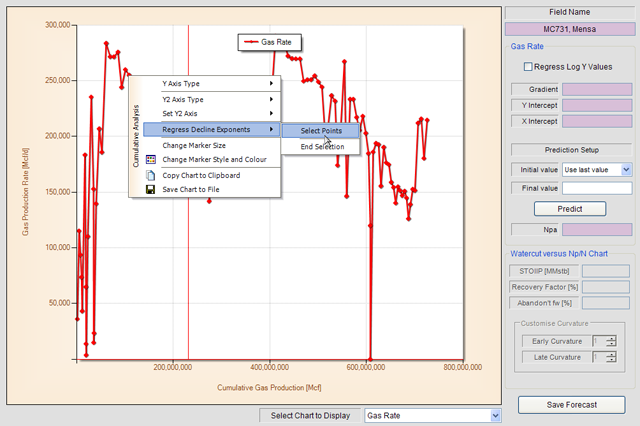
Task: Click the Gas Rate legend marker
Action: coord(250,43)
